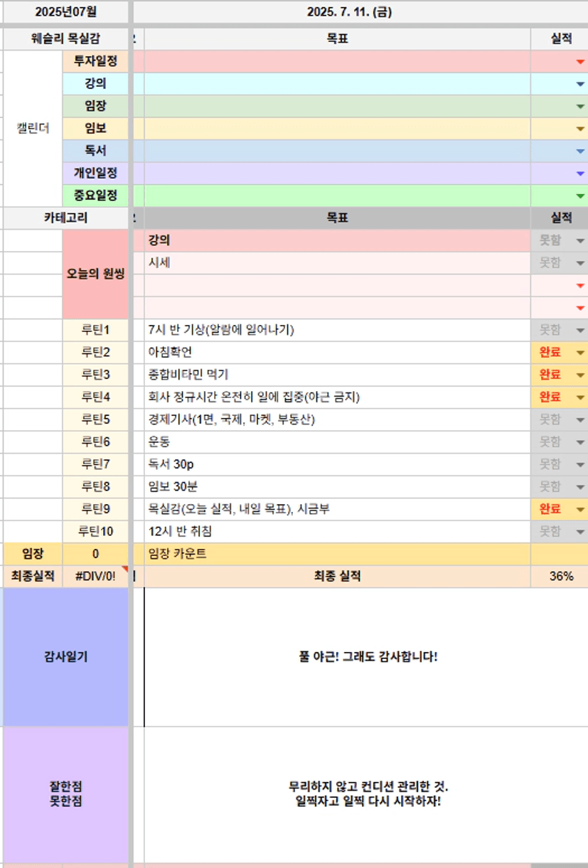Open the 못함 dropdown for 독서 30p
This screenshot has width=588, height=868.
(580, 465)
